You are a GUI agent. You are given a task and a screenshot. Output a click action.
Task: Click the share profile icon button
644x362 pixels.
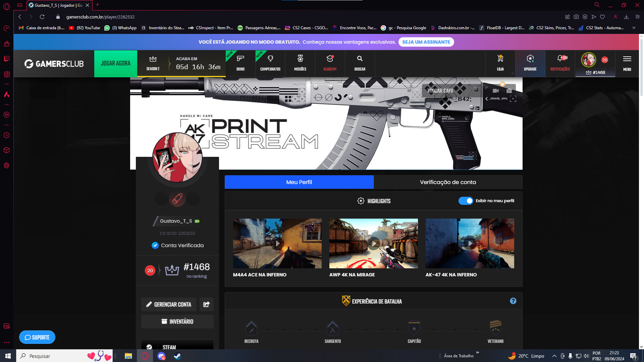207,304
